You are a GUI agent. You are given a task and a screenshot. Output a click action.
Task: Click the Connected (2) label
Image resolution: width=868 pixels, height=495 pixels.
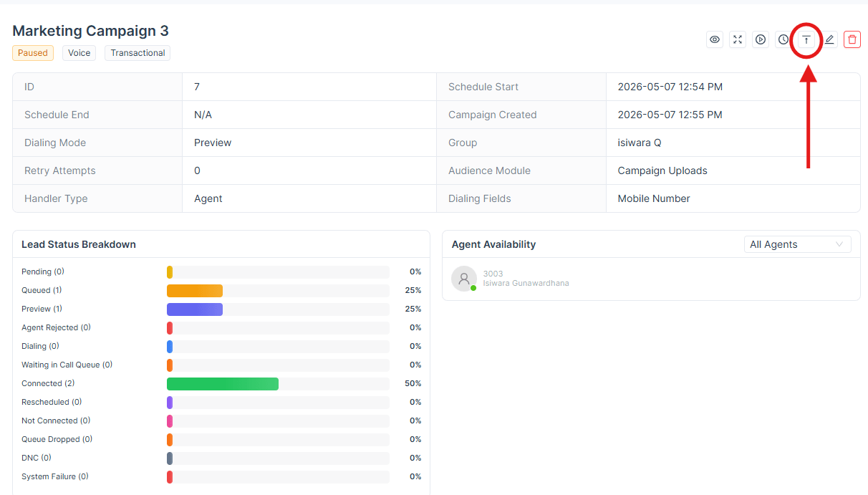[48, 383]
